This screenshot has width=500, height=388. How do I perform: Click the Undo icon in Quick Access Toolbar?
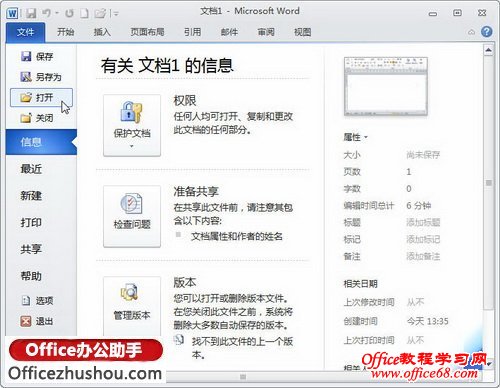tap(46, 13)
